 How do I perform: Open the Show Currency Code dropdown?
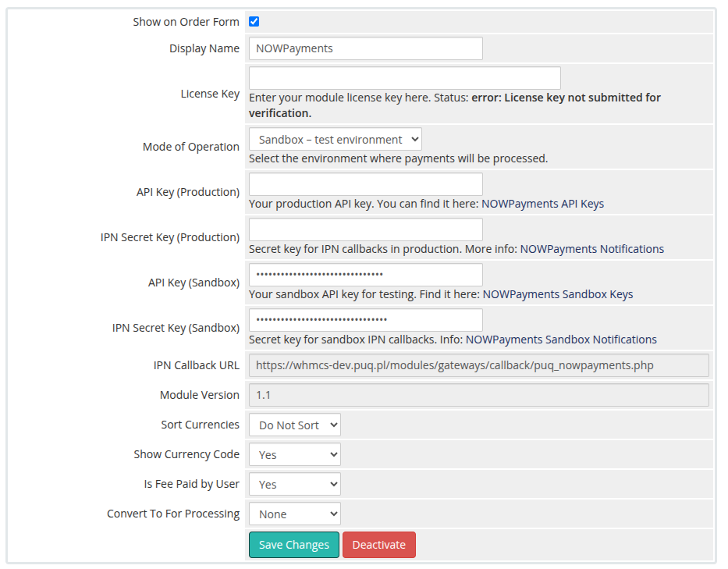294,455
